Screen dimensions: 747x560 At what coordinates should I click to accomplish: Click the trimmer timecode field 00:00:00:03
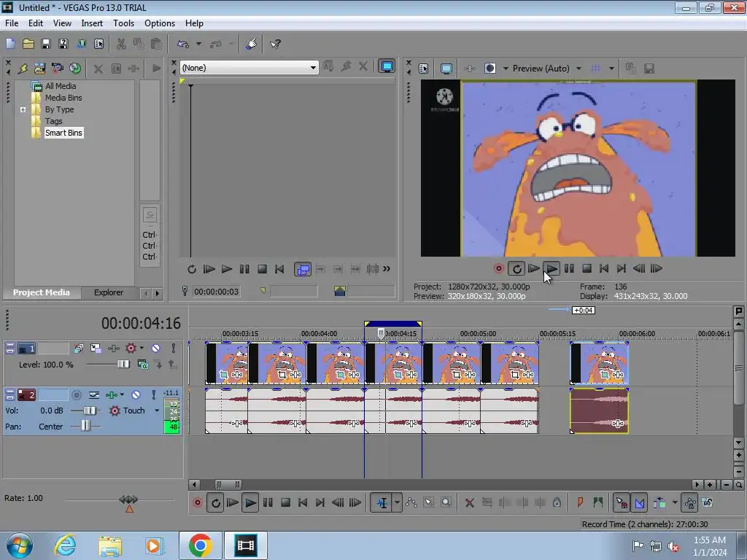pyautogui.click(x=216, y=292)
